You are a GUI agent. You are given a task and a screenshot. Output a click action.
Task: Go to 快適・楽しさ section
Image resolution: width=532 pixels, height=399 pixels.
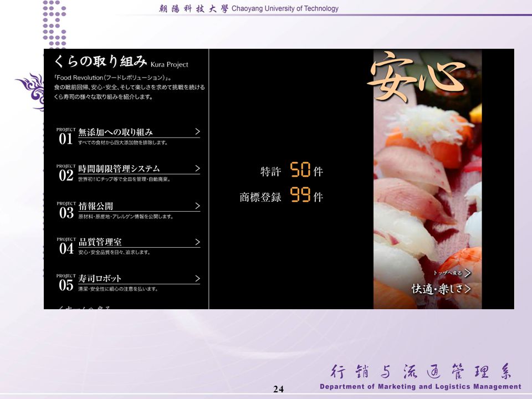coord(442,289)
